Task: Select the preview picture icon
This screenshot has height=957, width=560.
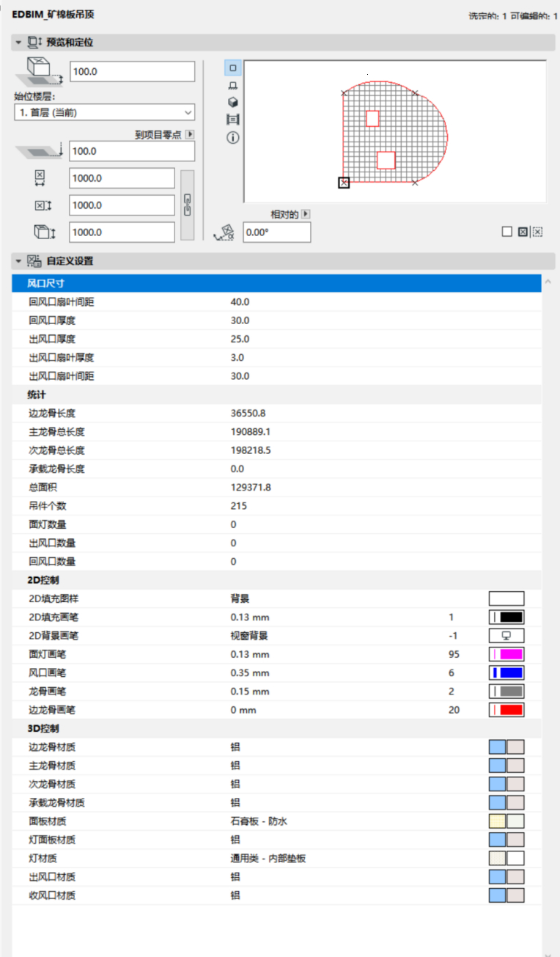Action: tap(233, 120)
